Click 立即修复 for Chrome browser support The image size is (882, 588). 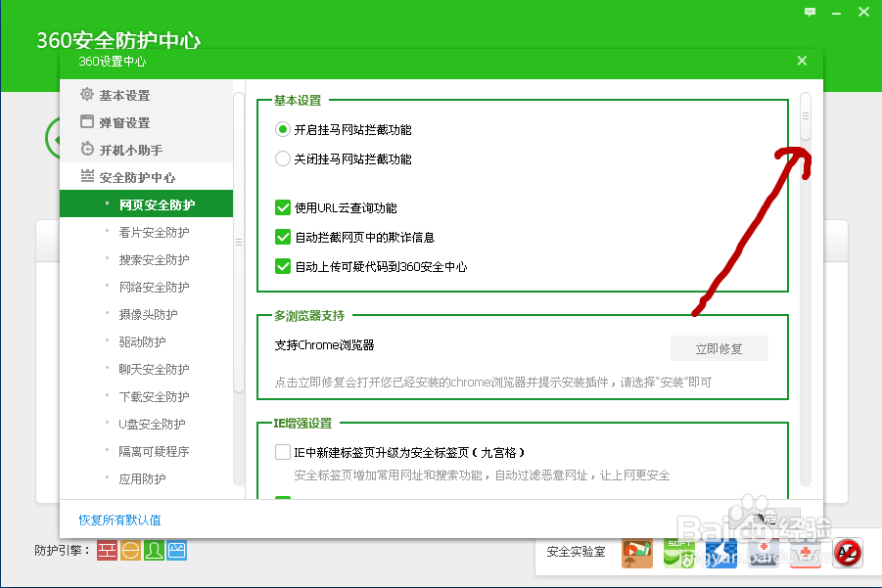[719, 349]
